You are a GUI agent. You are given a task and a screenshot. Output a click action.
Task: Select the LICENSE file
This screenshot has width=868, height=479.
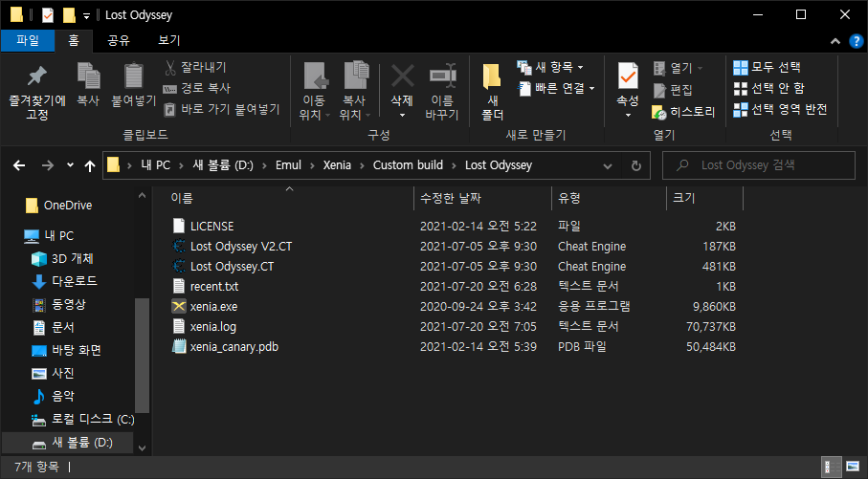212,227
